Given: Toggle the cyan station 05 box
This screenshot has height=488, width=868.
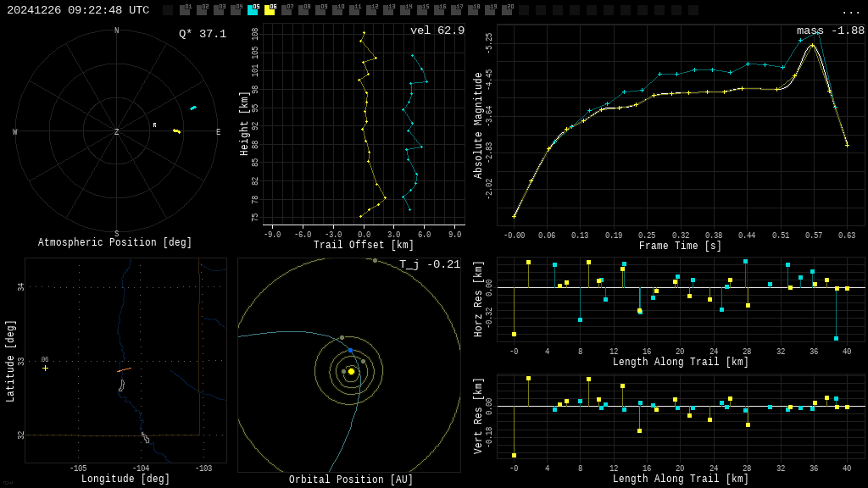Looking at the screenshot, I should 253,10.
